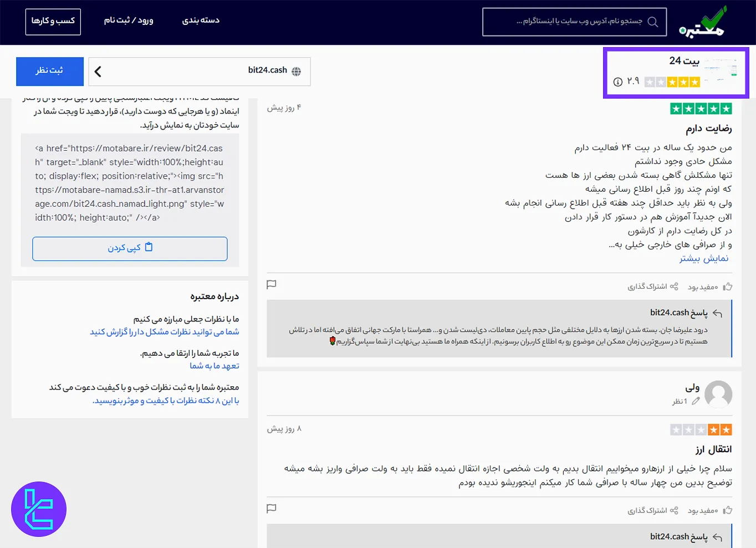This screenshot has width=756, height=548.
Task: Click the globe icon next to bit24.cash
Action: [x=297, y=70]
